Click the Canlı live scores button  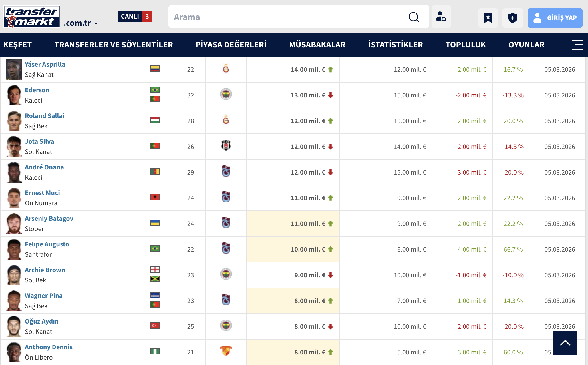click(x=135, y=17)
